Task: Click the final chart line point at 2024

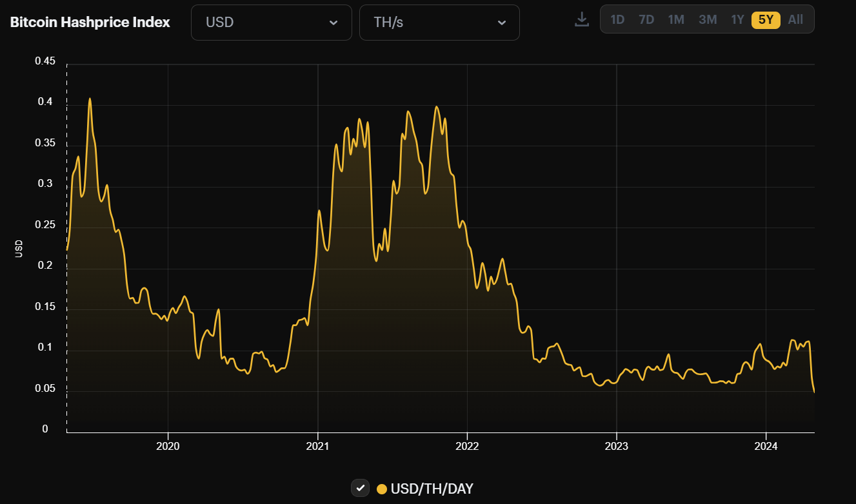Action: coord(814,391)
